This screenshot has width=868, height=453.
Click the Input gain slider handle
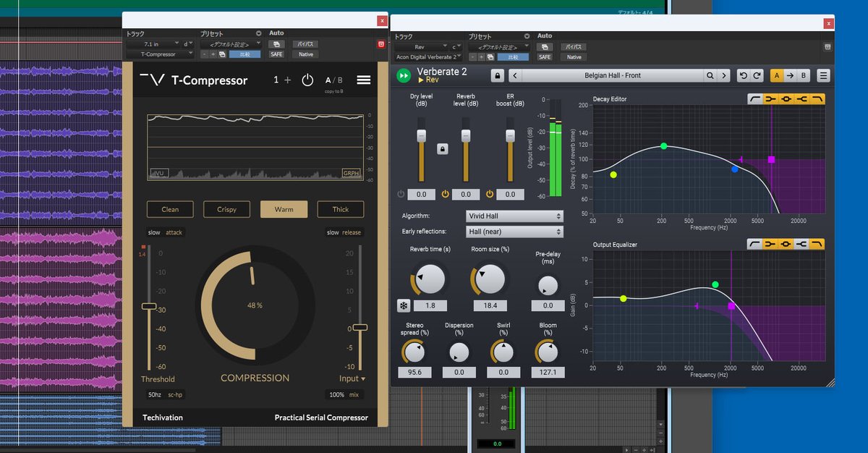point(359,327)
